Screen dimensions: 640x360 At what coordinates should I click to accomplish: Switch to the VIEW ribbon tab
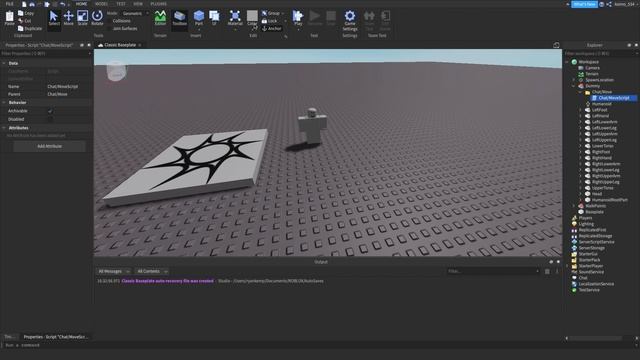click(x=138, y=4)
